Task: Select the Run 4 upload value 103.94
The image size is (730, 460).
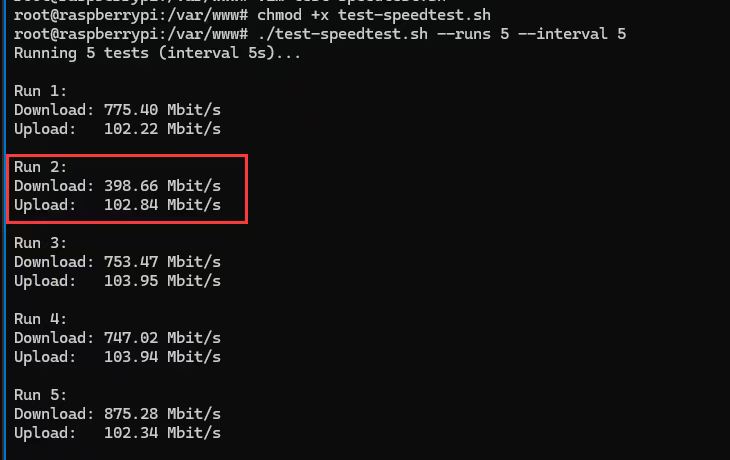Action: [x=131, y=357]
